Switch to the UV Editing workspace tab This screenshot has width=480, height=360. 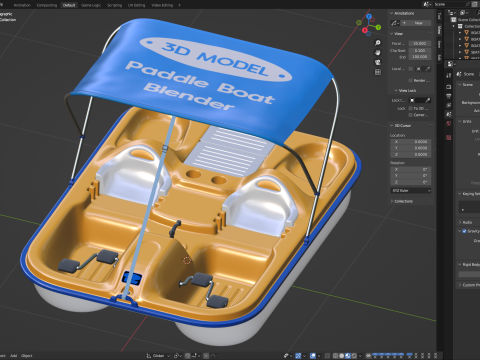click(x=136, y=5)
